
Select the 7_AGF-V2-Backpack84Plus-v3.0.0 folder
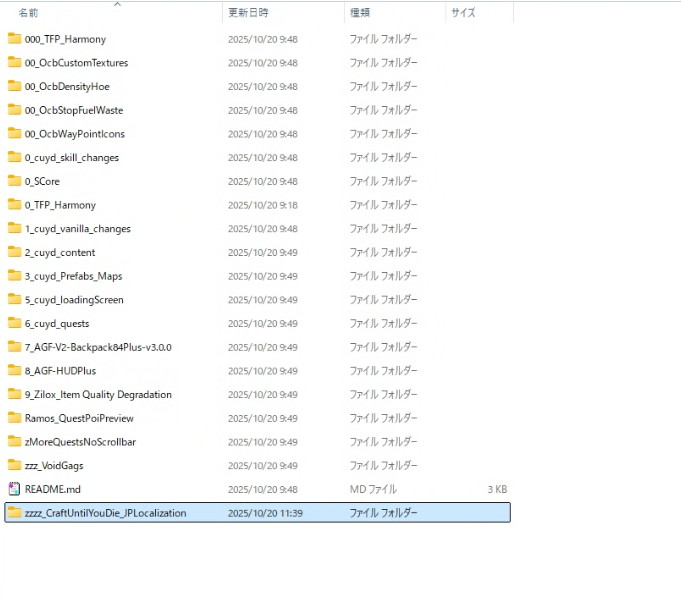(98, 347)
